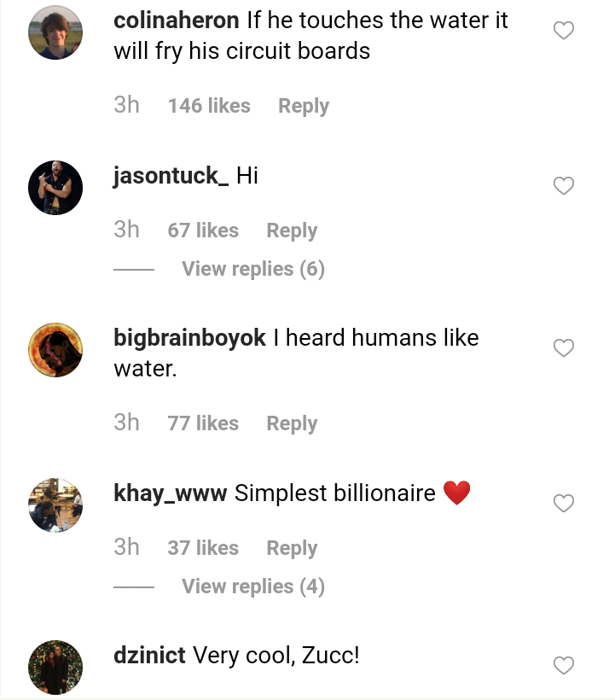Screen dimensions: 615x700
Task: Like khay_www's Simplest billionaire comment
Action: 564,504
